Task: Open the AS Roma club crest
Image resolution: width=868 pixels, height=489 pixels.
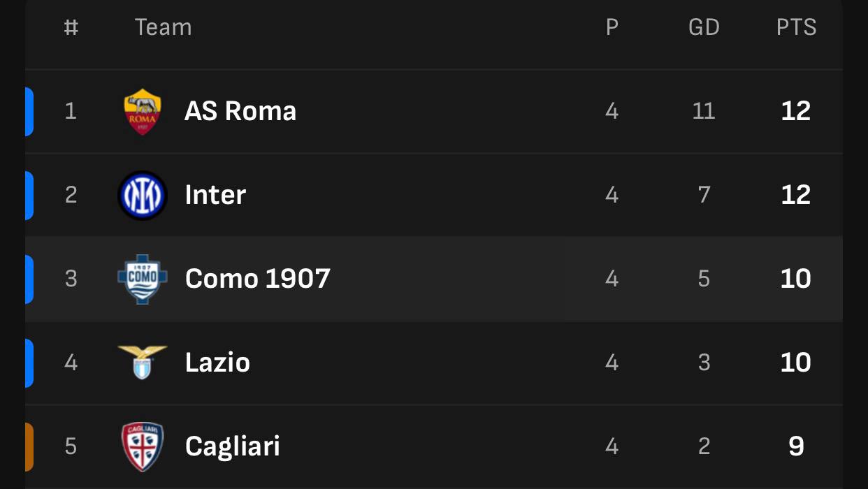Action: (143, 111)
